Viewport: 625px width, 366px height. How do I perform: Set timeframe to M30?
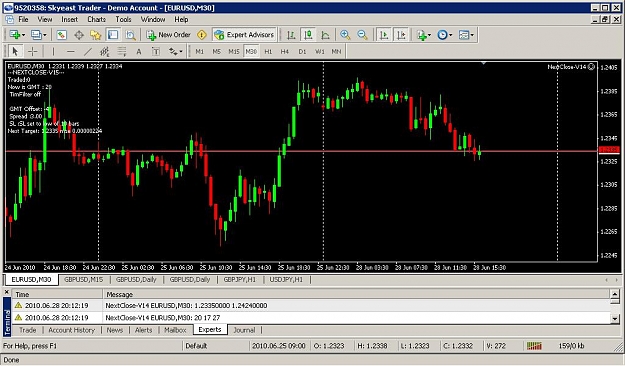pyautogui.click(x=251, y=51)
